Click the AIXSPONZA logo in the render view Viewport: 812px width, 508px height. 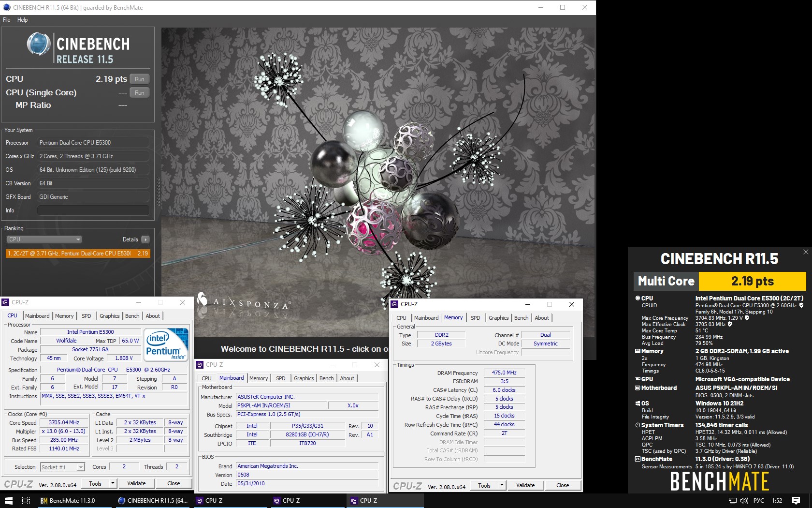[x=243, y=302]
